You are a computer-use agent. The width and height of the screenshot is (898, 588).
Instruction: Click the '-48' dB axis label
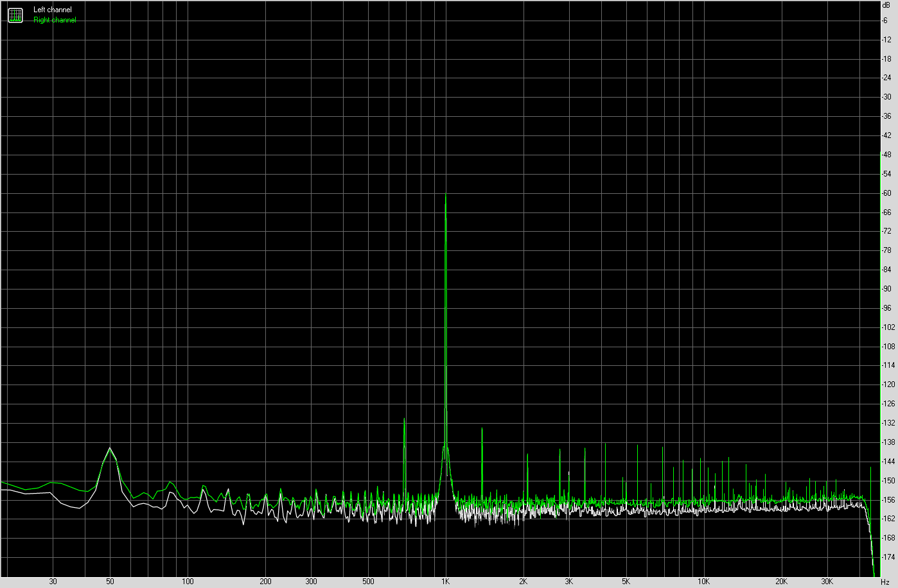(x=886, y=155)
